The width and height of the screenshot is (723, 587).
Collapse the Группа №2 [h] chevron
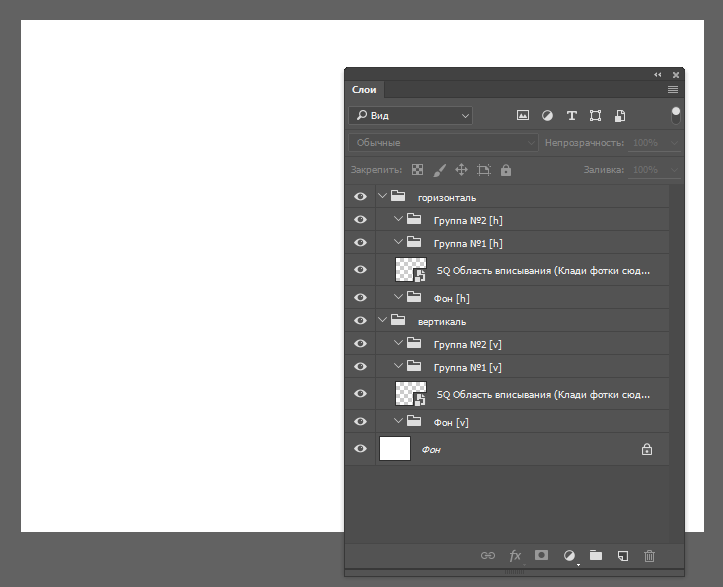click(398, 219)
